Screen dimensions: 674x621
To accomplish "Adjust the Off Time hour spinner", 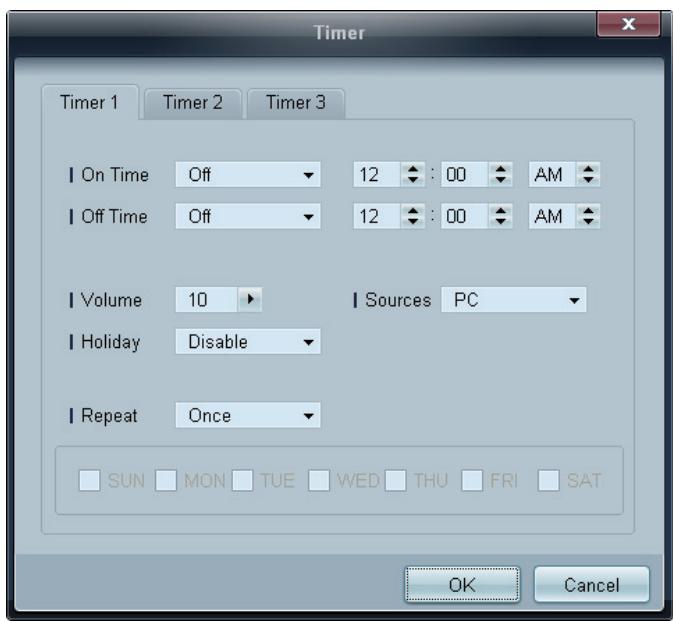I will 413,216.
